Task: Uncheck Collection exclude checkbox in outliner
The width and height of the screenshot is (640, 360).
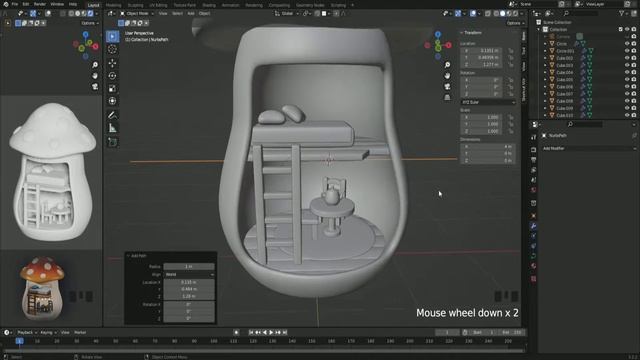Action: [x=620, y=29]
